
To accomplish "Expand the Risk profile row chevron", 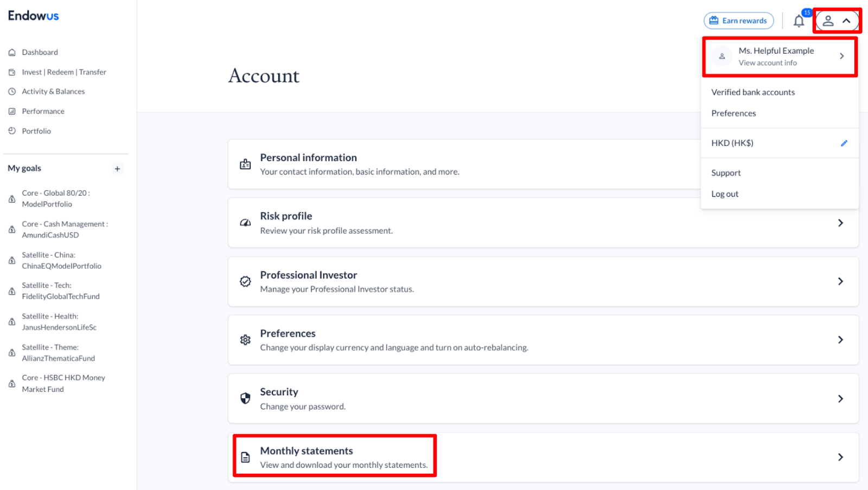I will [840, 222].
